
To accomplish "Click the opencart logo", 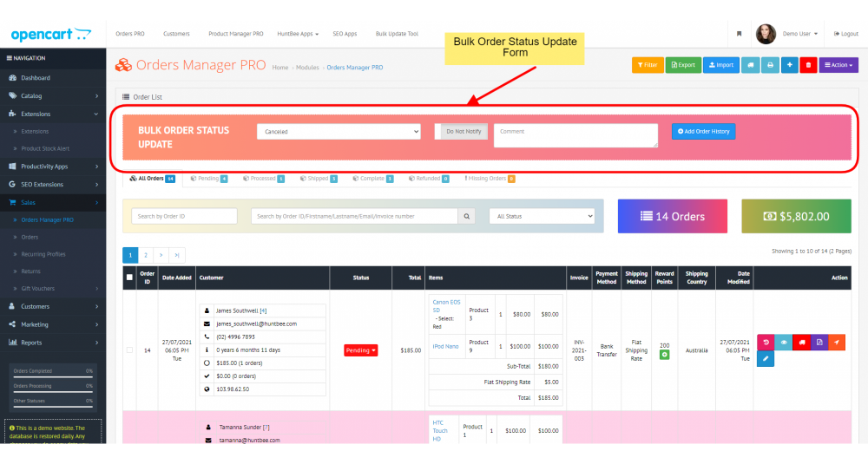I will point(51,35).
